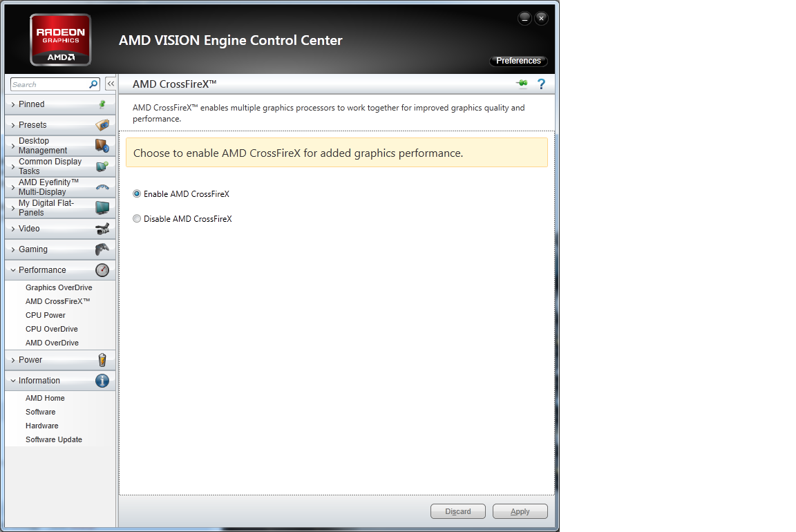Expand AMD Eyefinity Multi-Display section
This screenshot has width=796, height=532.
pos(60,187)
